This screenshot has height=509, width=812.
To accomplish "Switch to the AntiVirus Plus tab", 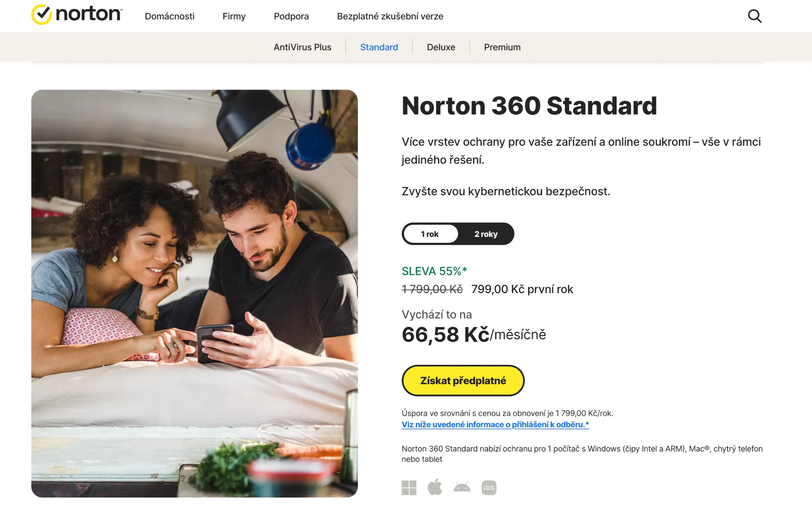I will (x=303, y=47).
